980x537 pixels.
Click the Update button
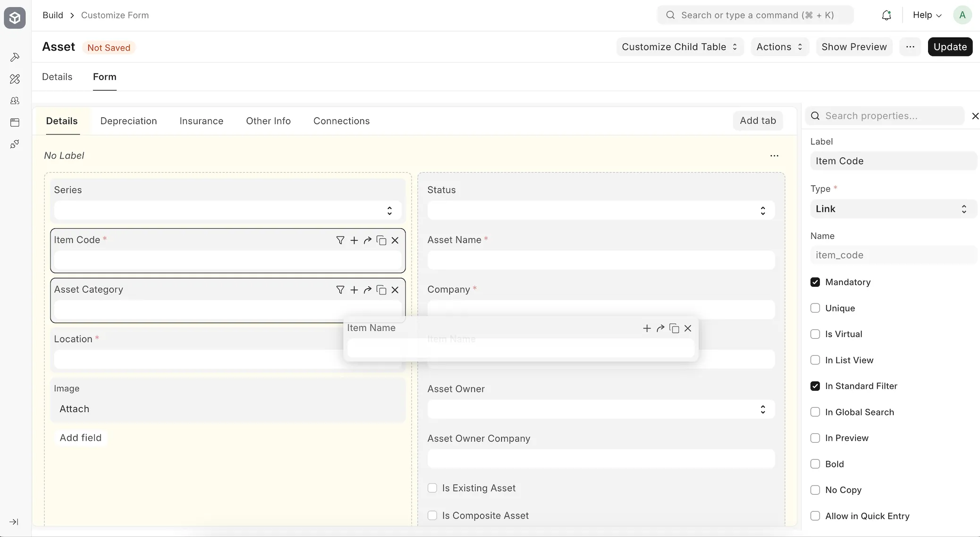tap(950, 47)
